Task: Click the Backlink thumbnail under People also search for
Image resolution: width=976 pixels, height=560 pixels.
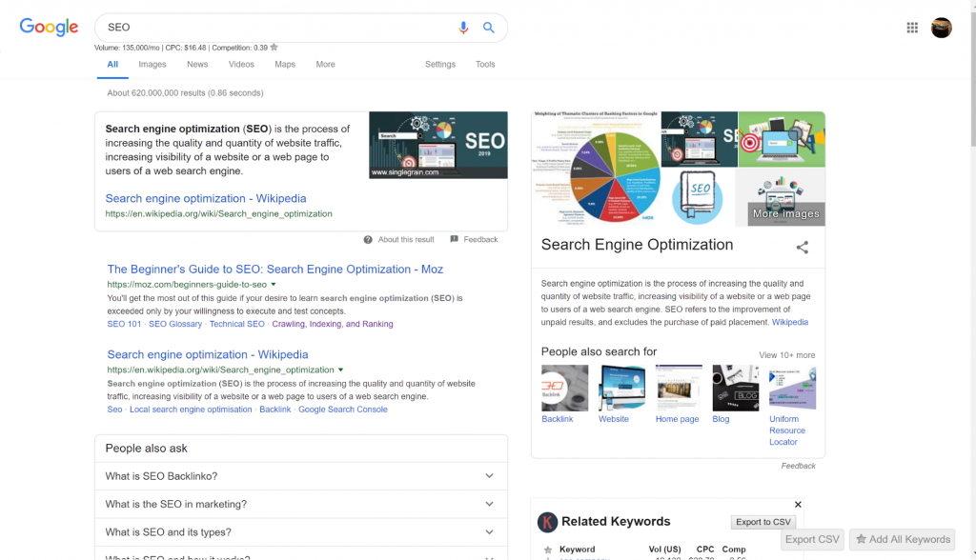Action: tap(564, 389)
